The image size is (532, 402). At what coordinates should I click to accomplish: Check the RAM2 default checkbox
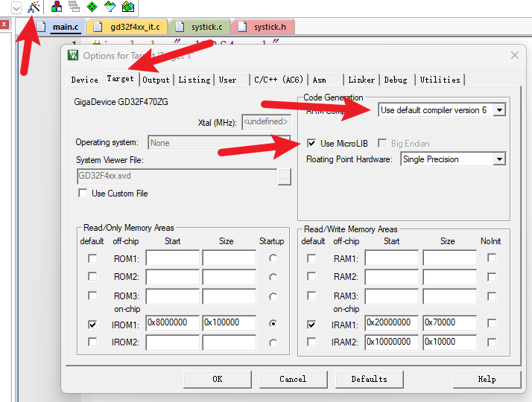coord(311,276)
